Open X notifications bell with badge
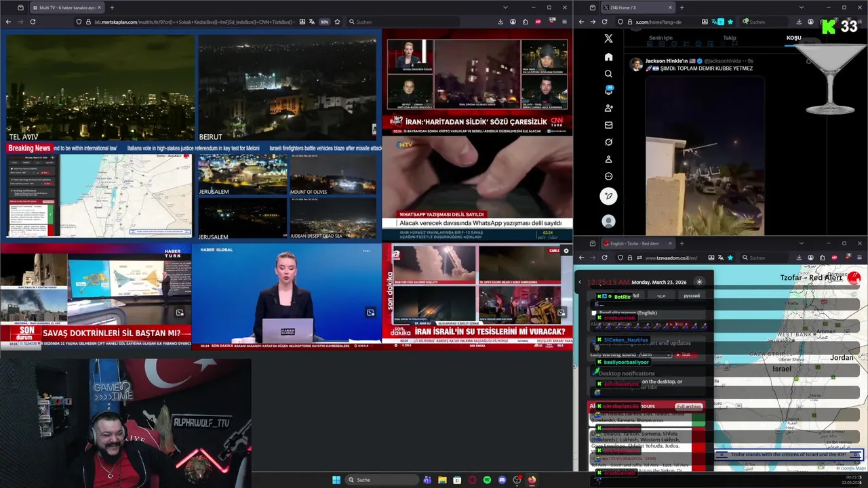 click(x=608, y=91)
